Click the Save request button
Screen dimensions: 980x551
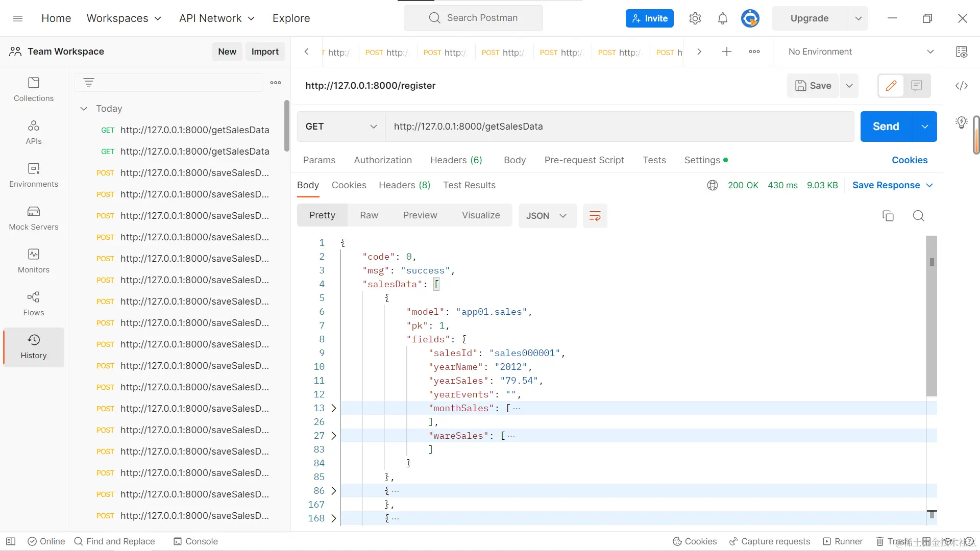813,86
